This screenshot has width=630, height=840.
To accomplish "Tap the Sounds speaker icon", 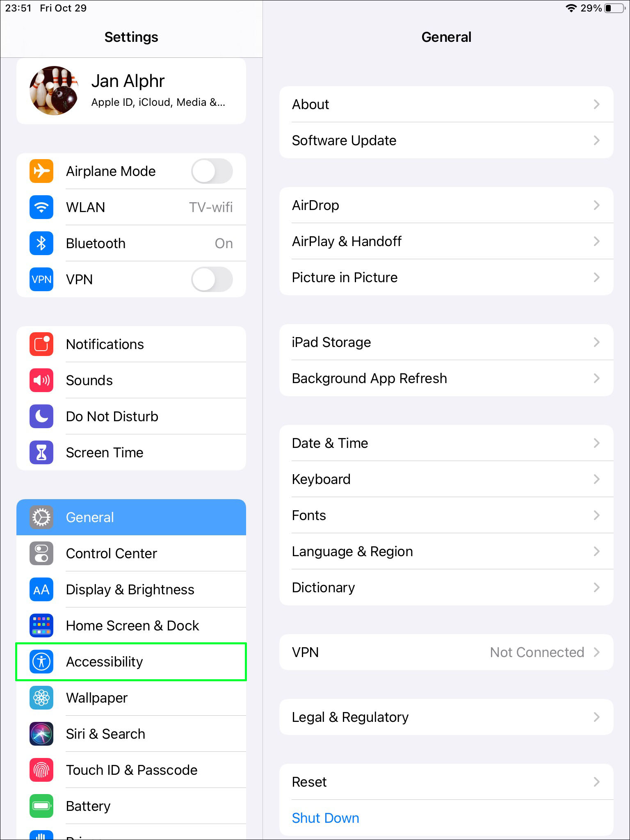I will (x=41, y=380).
